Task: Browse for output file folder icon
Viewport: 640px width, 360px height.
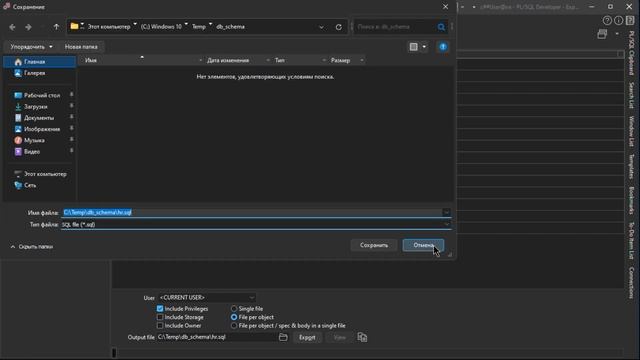Action: point(283,337)
